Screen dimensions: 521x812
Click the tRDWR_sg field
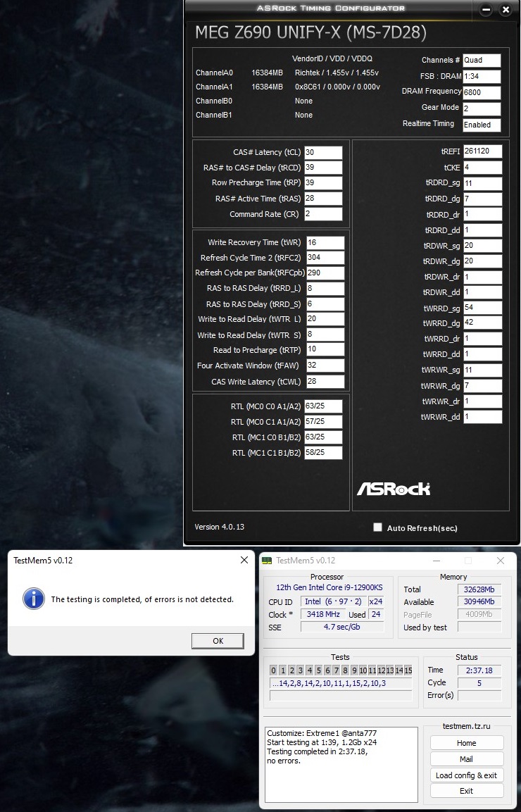pyautogui.click(x=483, y=246)
